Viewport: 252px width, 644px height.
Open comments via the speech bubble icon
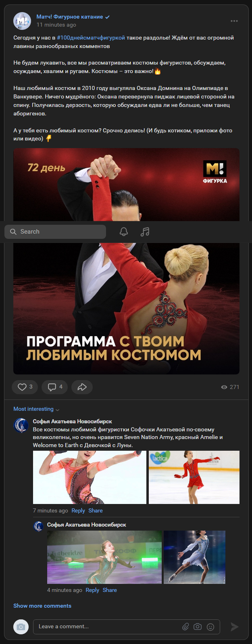click(55, 387)
